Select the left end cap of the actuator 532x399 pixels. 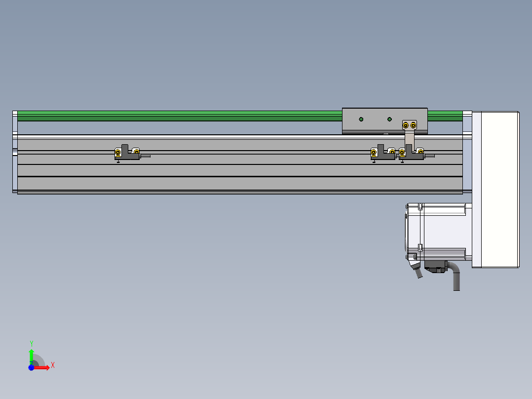coord(15,152)
